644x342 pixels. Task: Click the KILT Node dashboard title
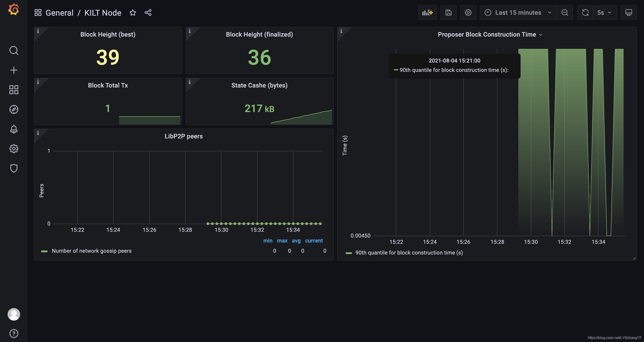[x=103, y=13]
